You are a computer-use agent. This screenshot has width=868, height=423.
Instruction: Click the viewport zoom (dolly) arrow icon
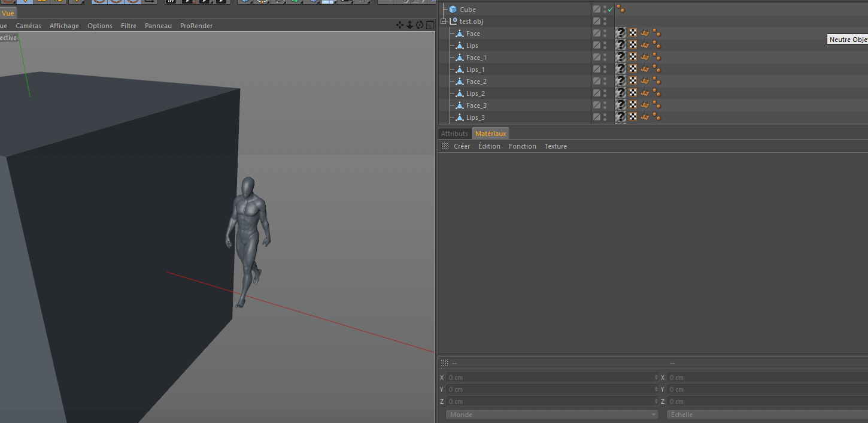click(410, 25)
